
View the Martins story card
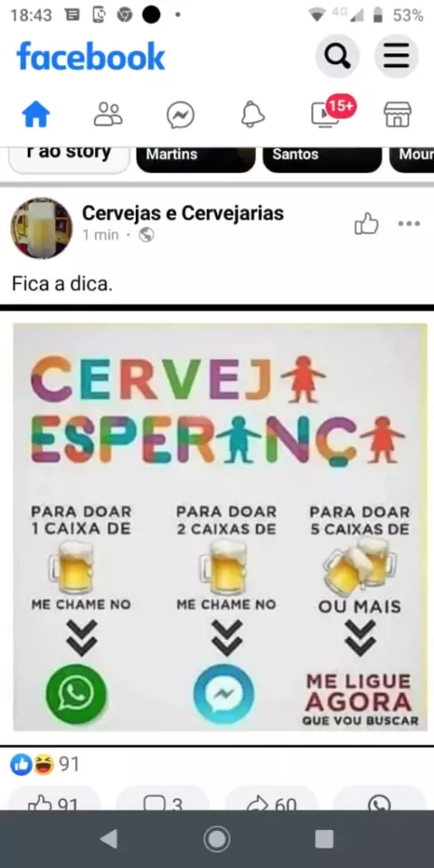(196, 159)
